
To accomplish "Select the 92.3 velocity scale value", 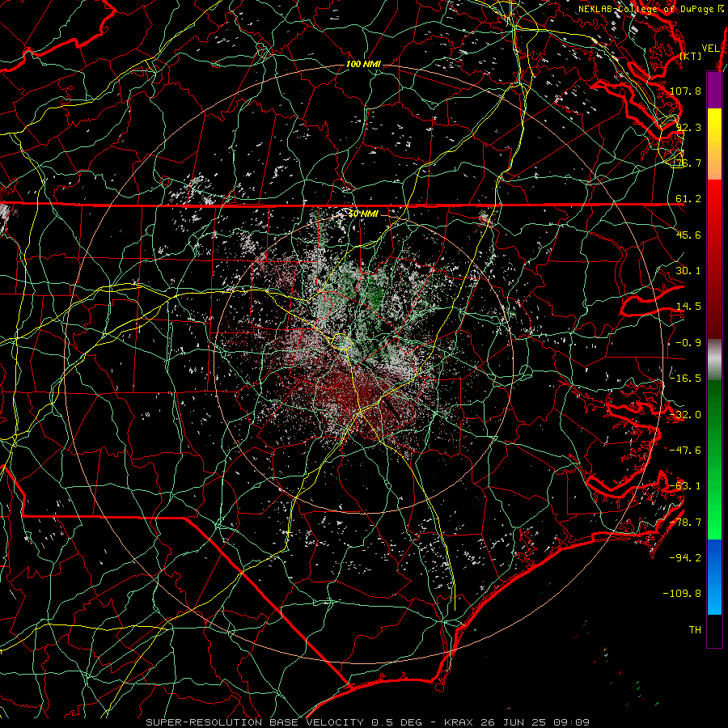I will [x=688, y=127].
